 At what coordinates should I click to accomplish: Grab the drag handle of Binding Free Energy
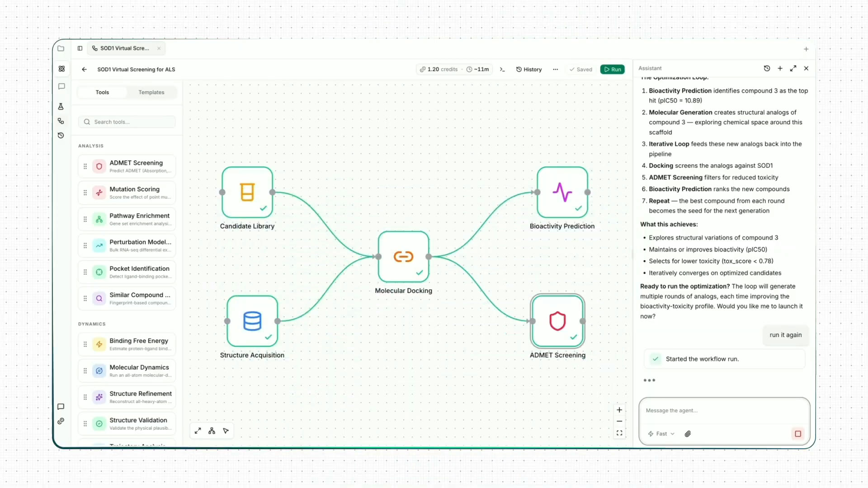[x=85, y=344]
